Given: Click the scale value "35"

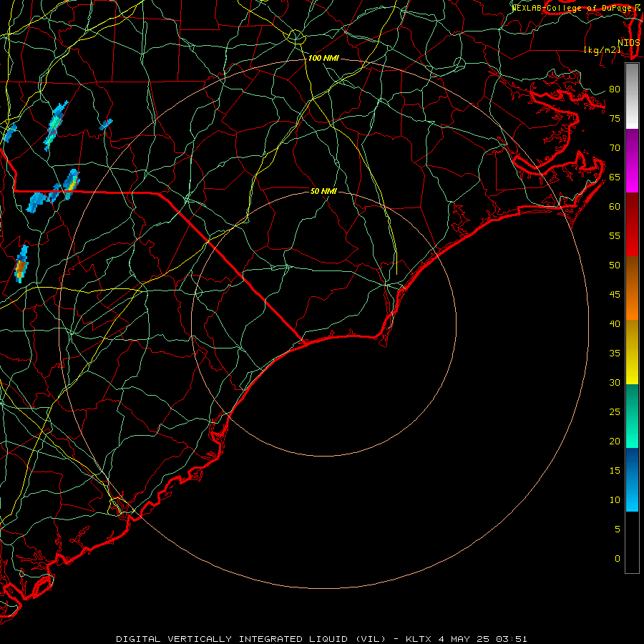Looking at the screenshot, I should pos(615,353).
